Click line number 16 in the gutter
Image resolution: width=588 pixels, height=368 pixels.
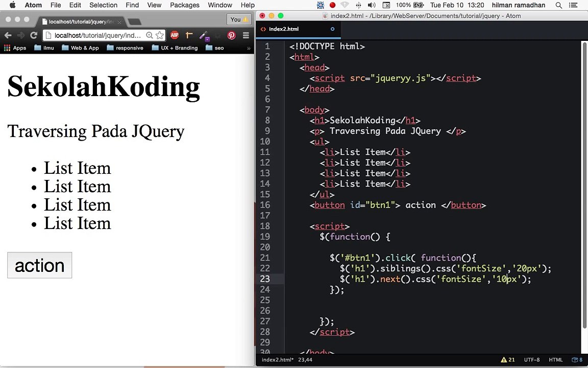point(265,205)
